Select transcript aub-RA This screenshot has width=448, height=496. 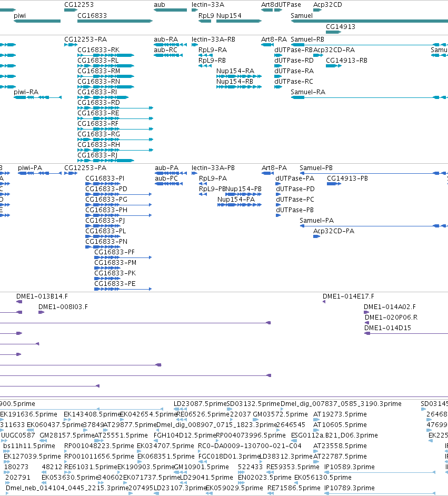coord(166,39)
